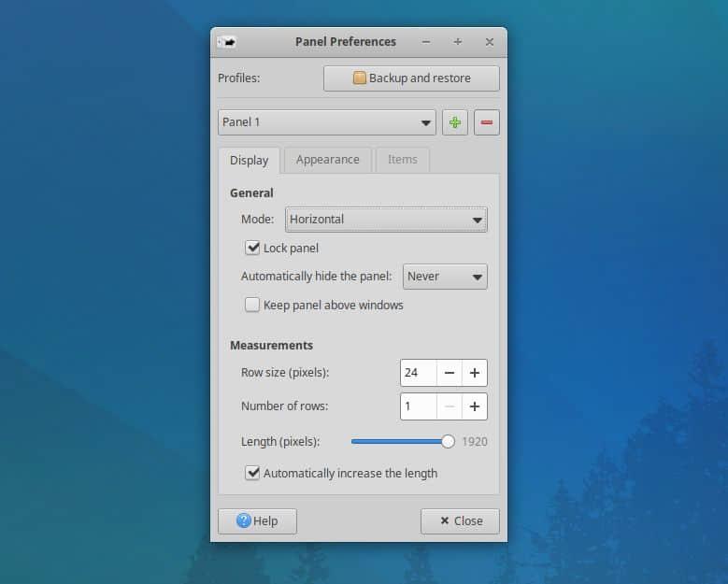Click the Length pixels slider handle
This screenshot has height=584, width=728.
pos(448,441)
